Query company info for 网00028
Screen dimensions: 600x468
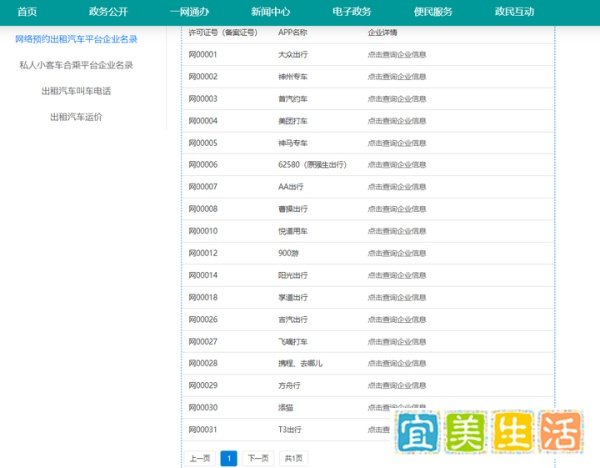pyautogui.click(x=397, y=364)
